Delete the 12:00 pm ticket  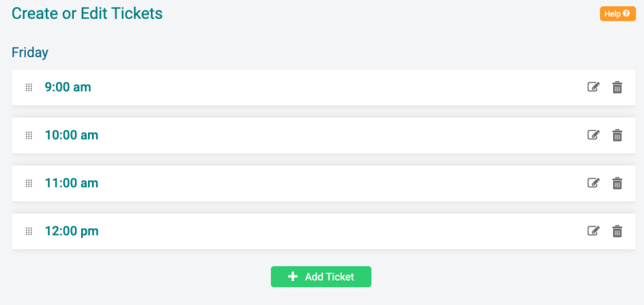click(617, 231)
